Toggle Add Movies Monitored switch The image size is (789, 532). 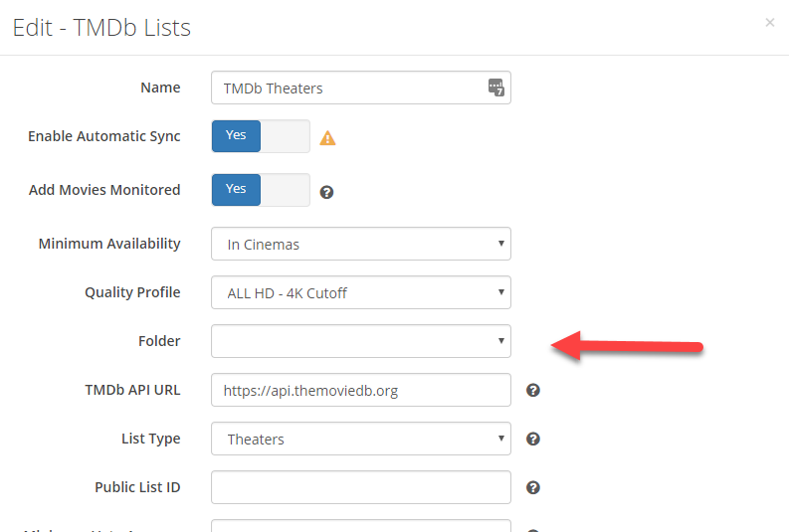261,190
